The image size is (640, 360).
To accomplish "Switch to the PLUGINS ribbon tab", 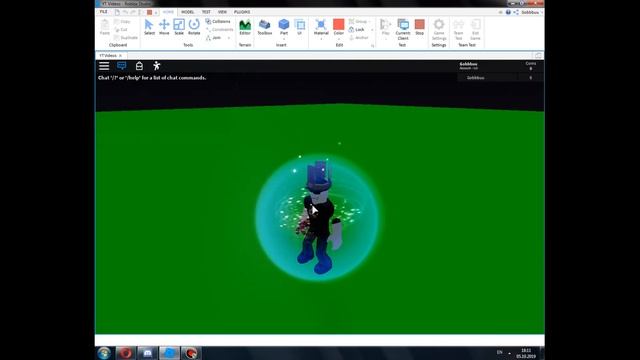I will pyautogui.click(x=242, y=12).
